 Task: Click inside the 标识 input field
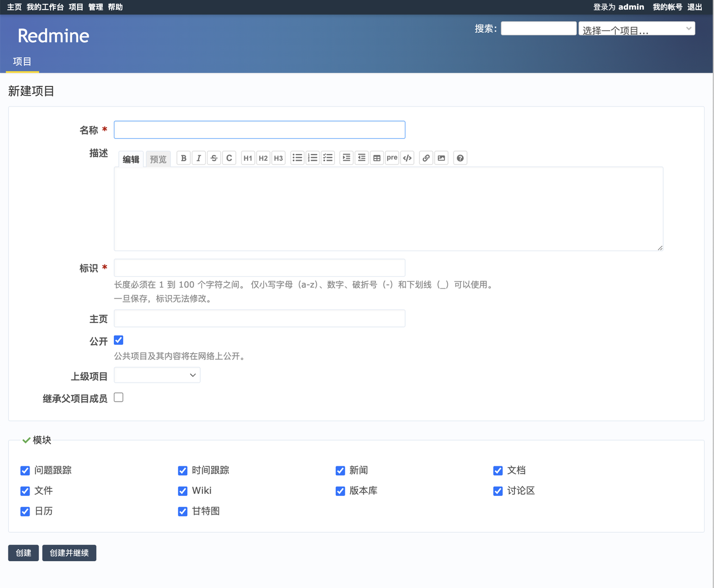(259, 267)
